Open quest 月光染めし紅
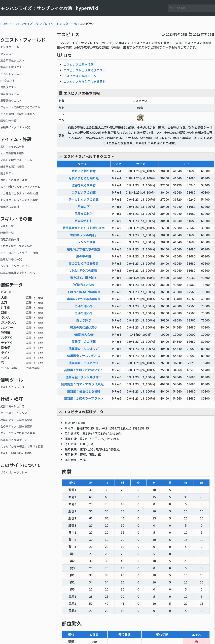Viewport: 215px width, 644px height. tap(84, 221)
